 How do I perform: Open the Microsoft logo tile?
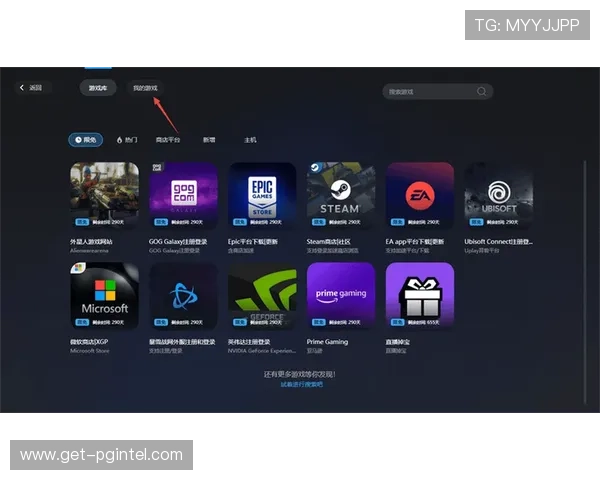[104, 296]
